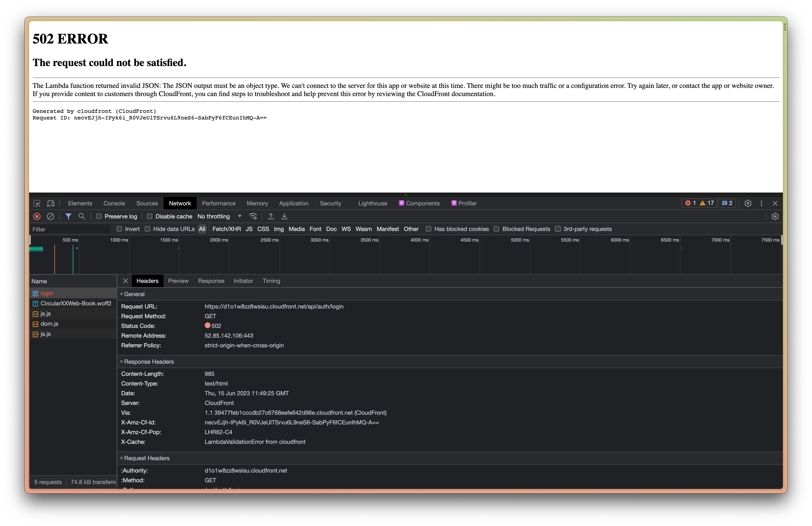This screenshot has width=812, height=526.
Task: Open network conditions wifi icon
Action: (253, 216)
